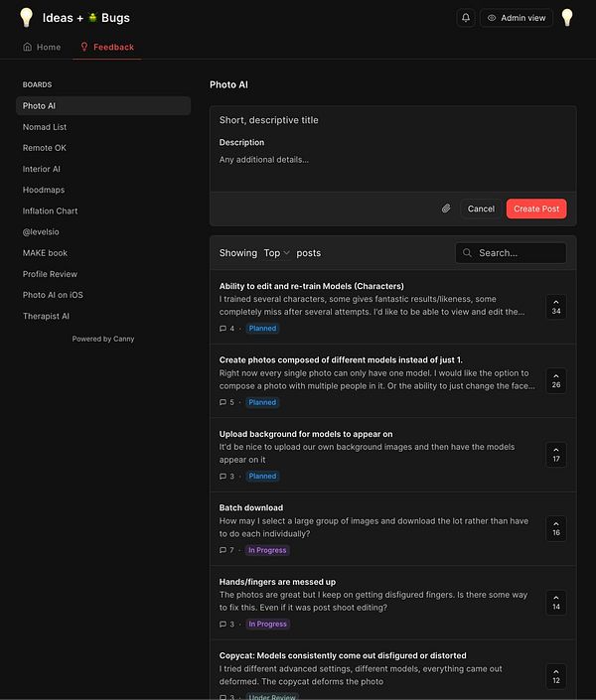Click the notification bell icon
Image resolution: width=596 pixels, height=700 pixels.
tap(466, 18)
